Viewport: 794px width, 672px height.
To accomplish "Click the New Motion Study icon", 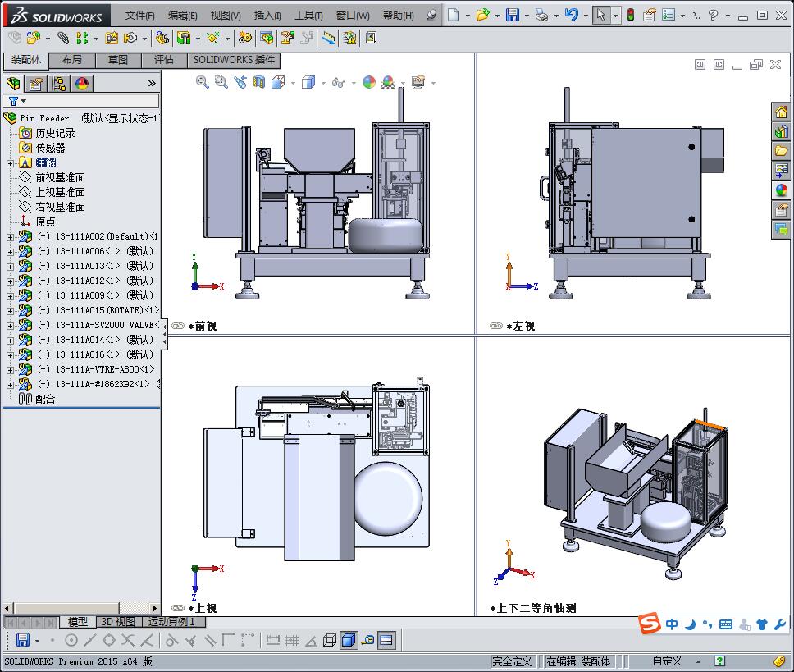I will click(245, 38).
